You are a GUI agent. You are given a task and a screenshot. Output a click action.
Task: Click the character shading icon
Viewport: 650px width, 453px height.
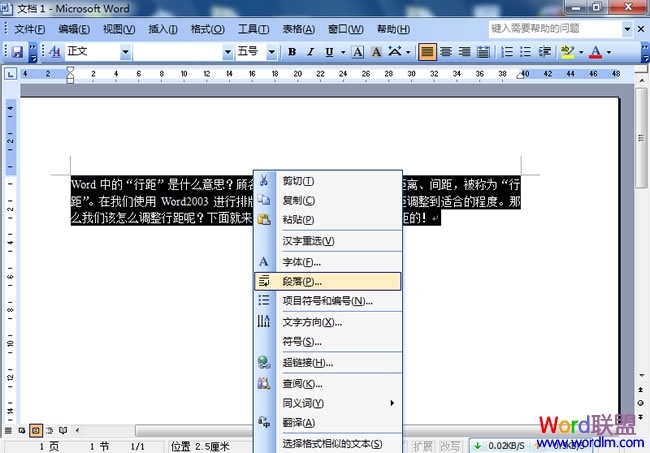pyautogui.click(x=376, y=51)
